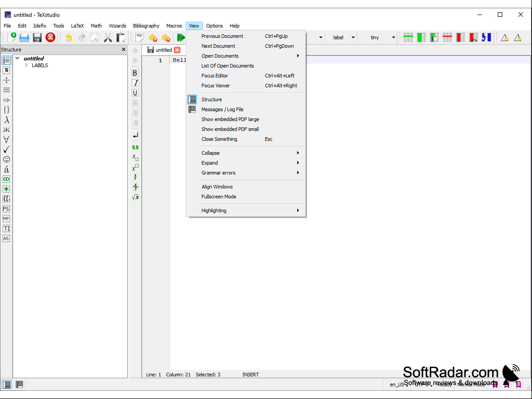Collapse the untitled node in Structure tree
The image size is (532, 399).
coord(17,58)
